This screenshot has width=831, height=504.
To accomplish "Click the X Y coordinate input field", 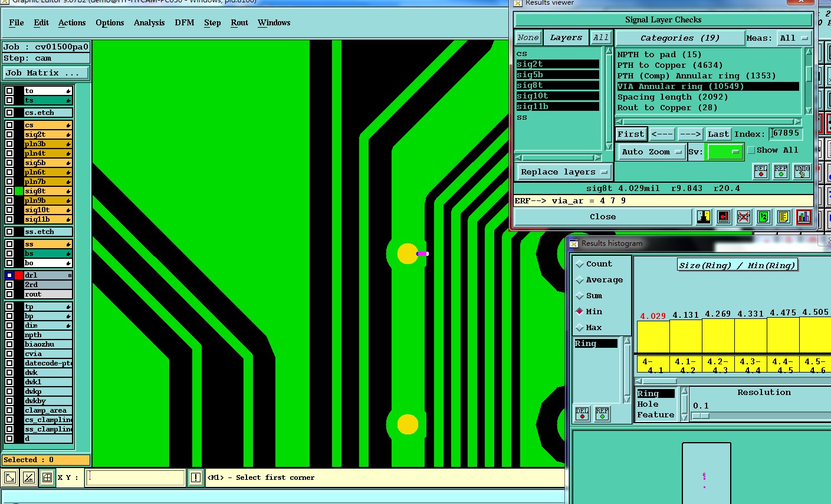I will click(x=136, y=477).
